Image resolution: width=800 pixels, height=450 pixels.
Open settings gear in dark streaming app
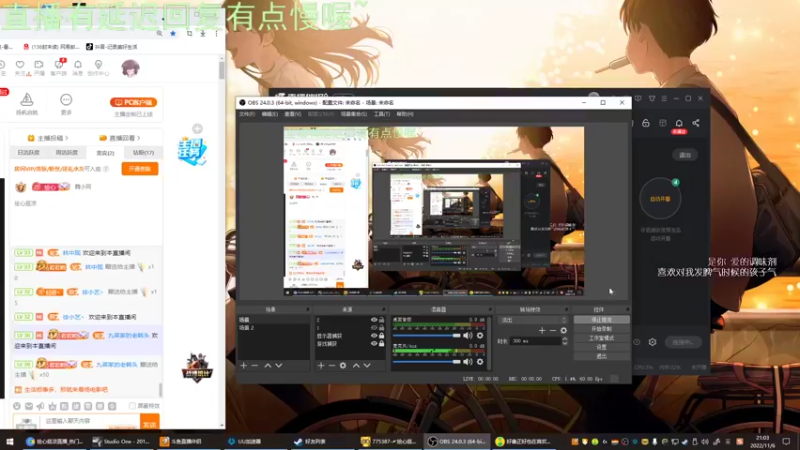pyautogui.click(x=653, y=342)
